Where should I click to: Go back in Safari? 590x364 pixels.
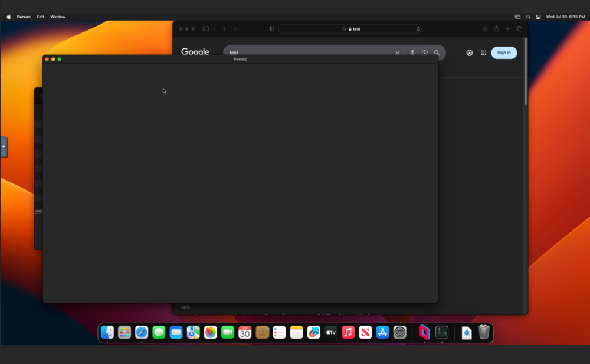click(x=225, y=29)
